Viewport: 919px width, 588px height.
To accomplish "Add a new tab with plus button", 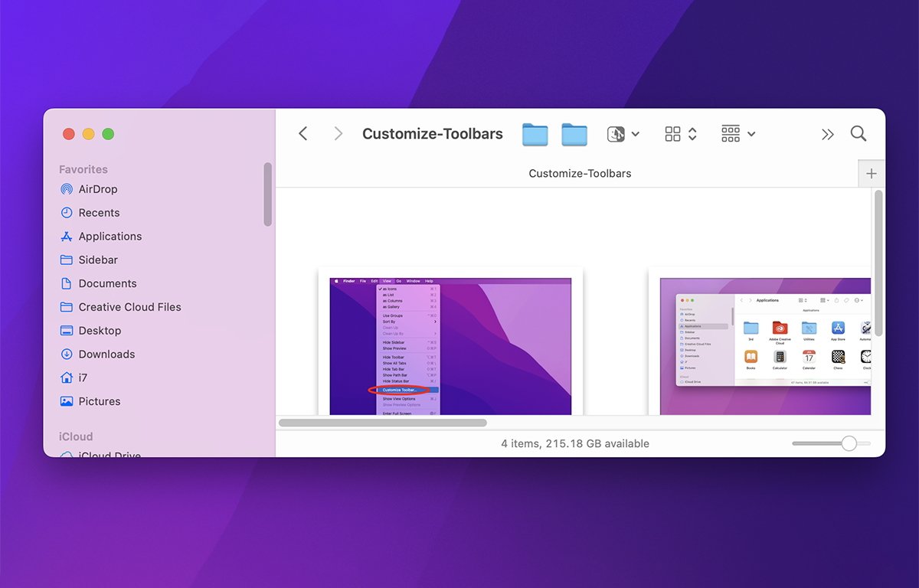I will [x=871, y=174].
